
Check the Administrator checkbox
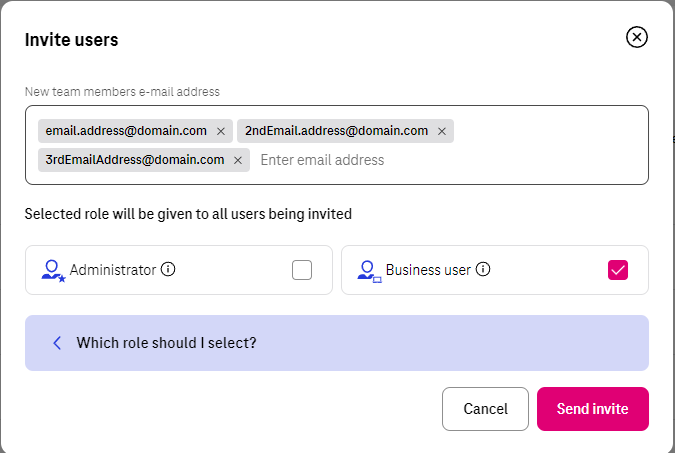(x=302, y=270)
